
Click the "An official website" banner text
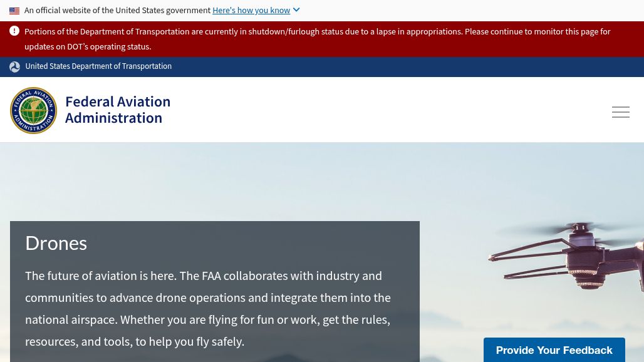[x=117, y=11]
